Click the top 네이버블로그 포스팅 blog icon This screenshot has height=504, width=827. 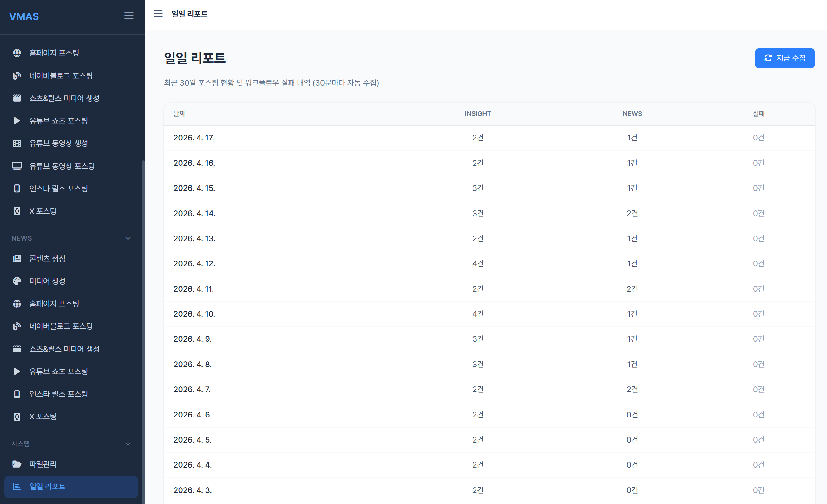pos(17,75)
